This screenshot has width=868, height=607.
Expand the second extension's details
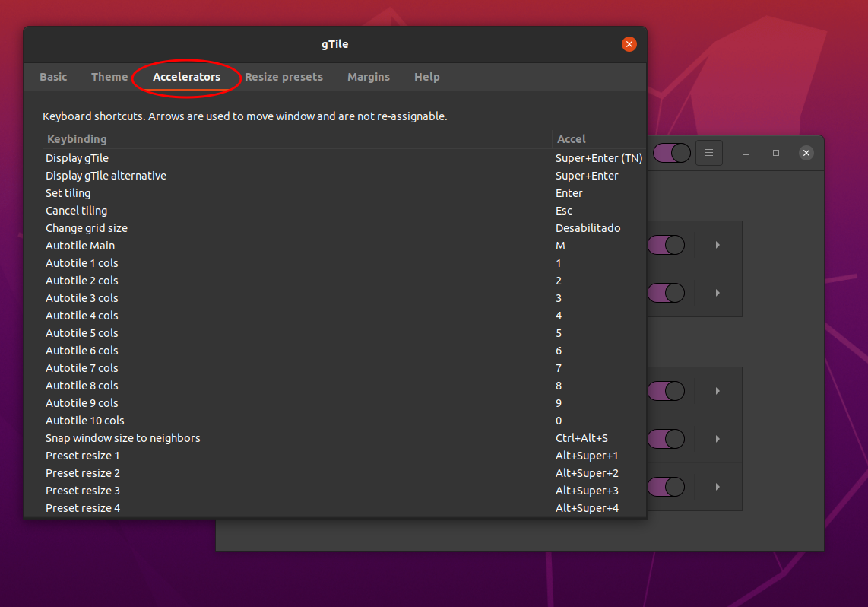718,293
